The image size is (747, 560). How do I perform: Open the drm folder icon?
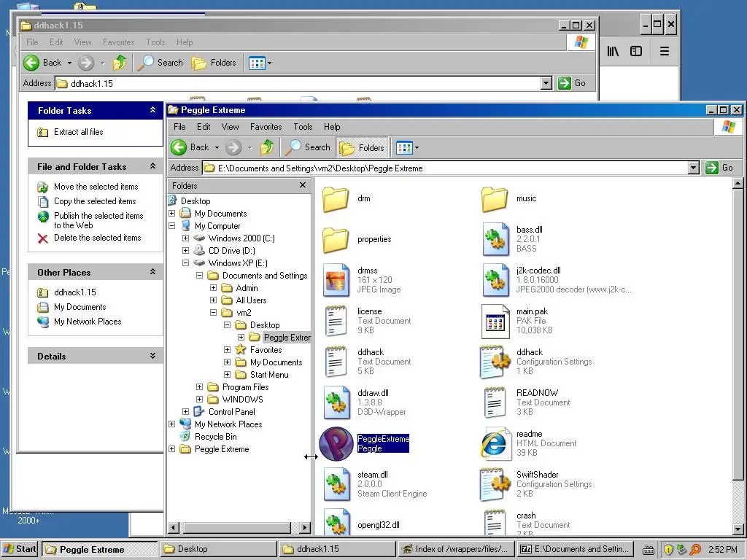pyautogui.click(x=336, y=199)
